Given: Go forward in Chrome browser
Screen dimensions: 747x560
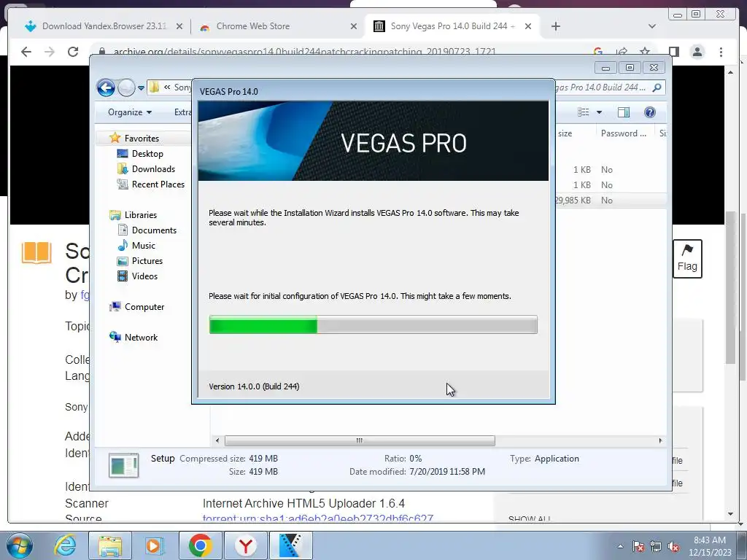Looking at the screenshot, I should coord(50,52).
